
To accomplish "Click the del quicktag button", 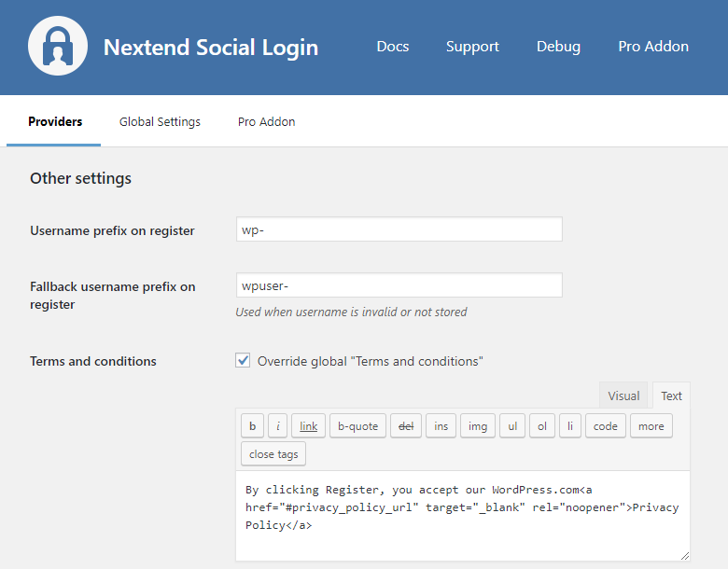I will tap(406, 426).
